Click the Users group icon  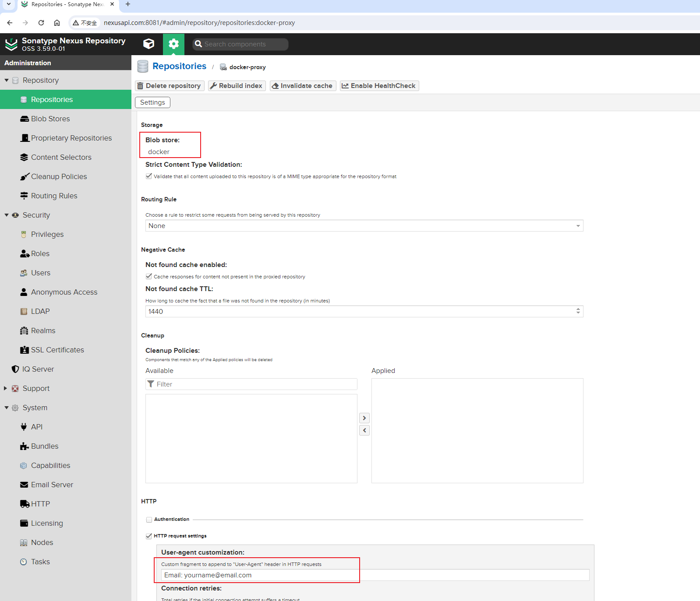(24, 273)
